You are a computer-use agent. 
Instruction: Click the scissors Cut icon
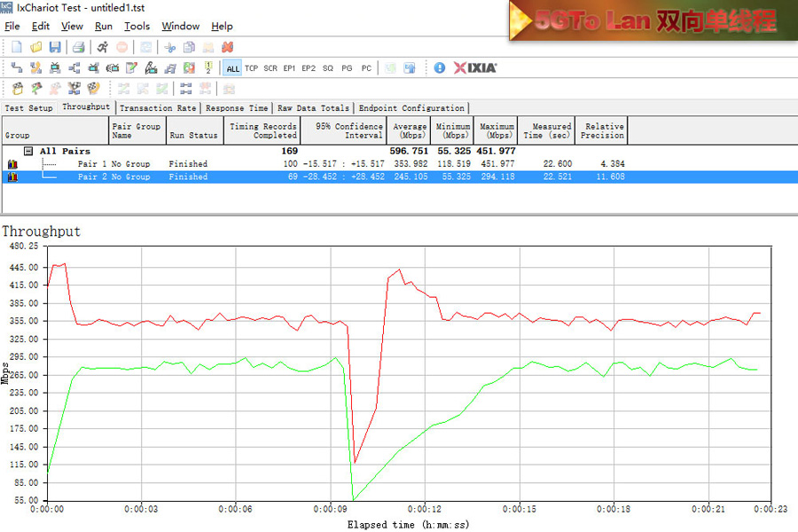(169, 47)
